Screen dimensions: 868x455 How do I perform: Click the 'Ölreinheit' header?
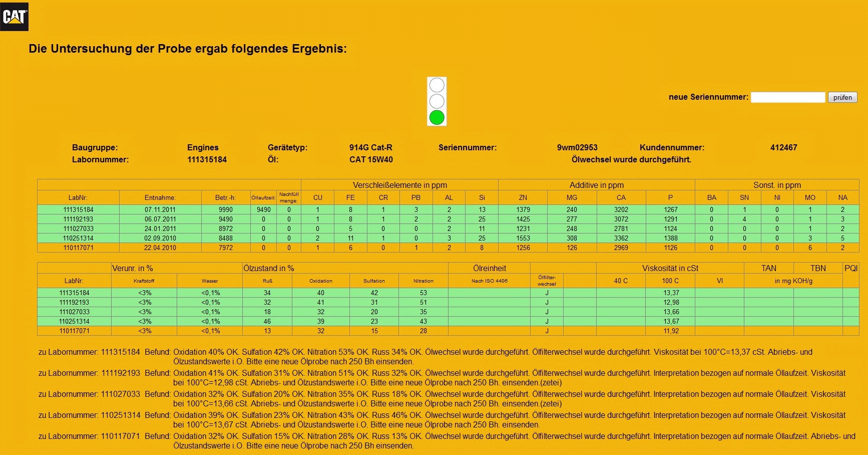(490, 268)
